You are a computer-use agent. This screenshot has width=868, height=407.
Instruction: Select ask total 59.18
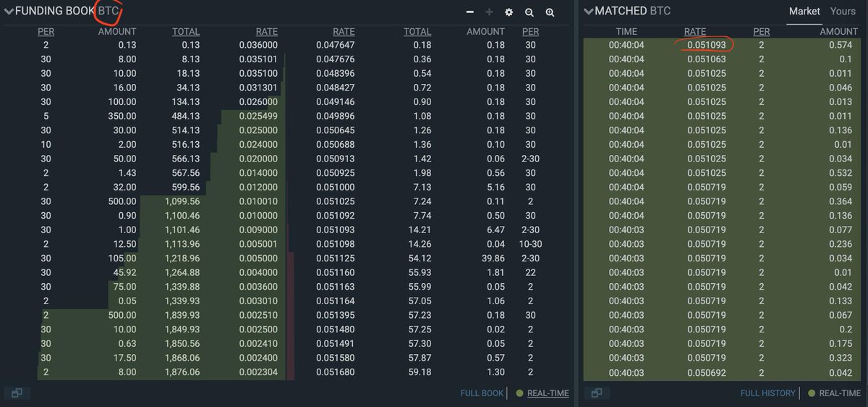coord(420,372)
